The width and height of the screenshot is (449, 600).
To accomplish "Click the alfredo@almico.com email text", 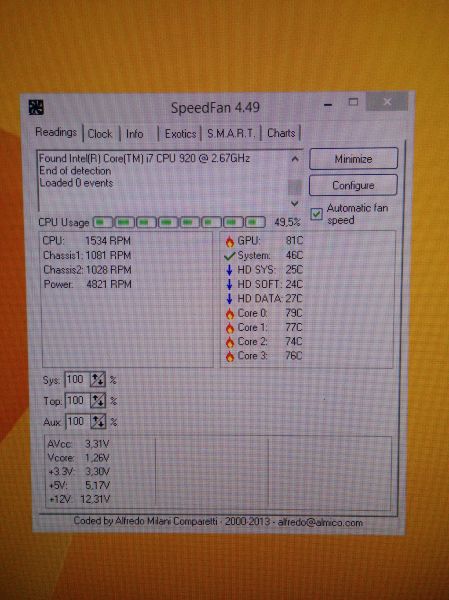I will pos(320,522).
